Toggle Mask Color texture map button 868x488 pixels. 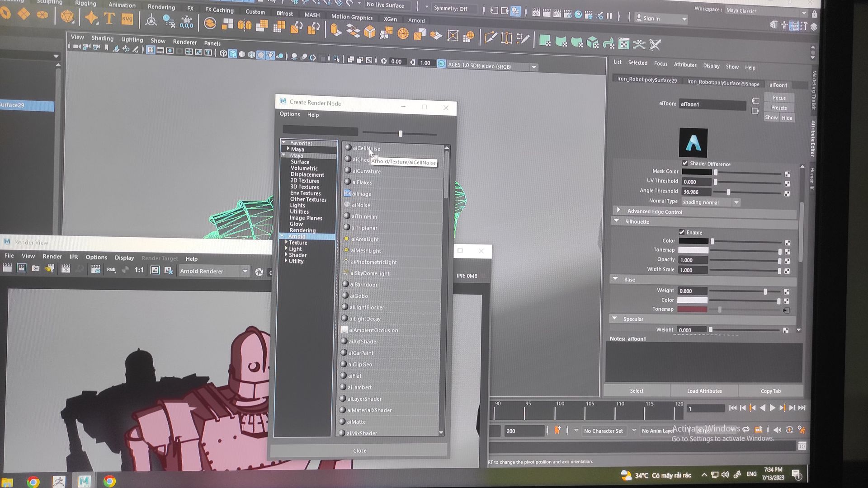click(x=788, y=174)
